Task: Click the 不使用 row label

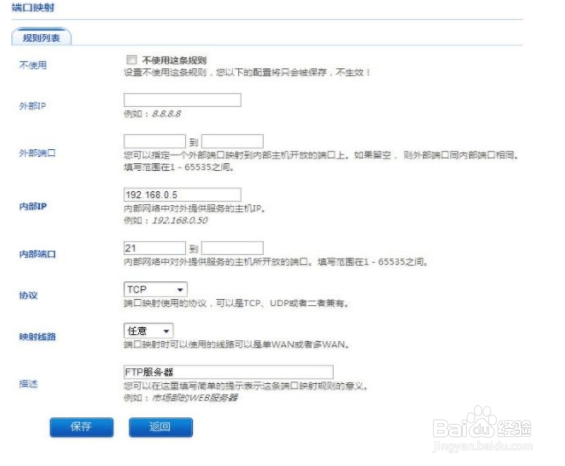Action: (x=33, y=65)
